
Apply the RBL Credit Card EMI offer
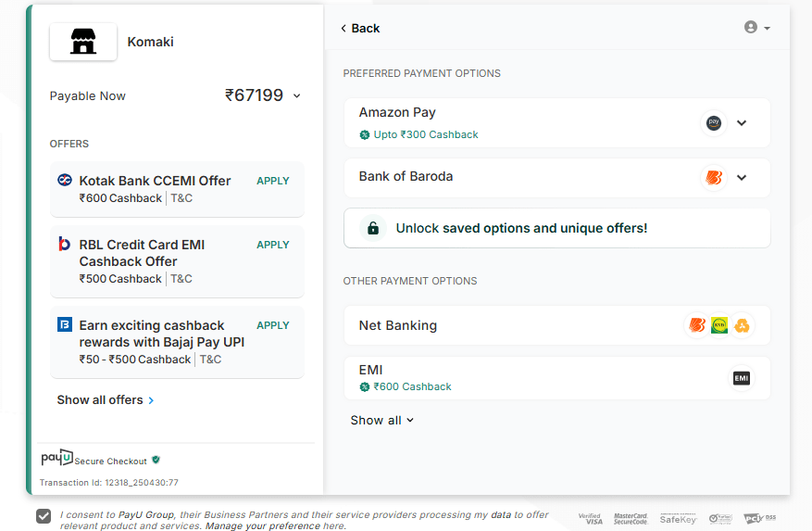273,245
